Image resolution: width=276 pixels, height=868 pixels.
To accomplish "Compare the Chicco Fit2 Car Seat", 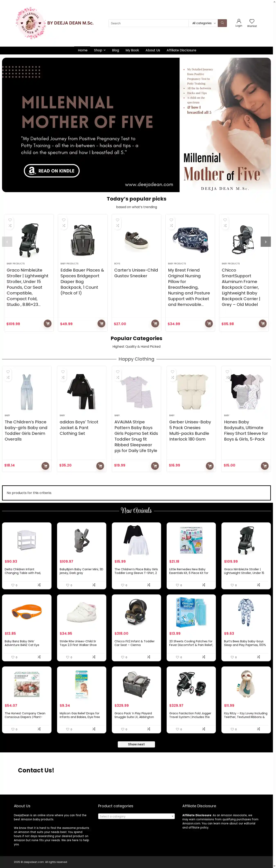I will [148, 657].
